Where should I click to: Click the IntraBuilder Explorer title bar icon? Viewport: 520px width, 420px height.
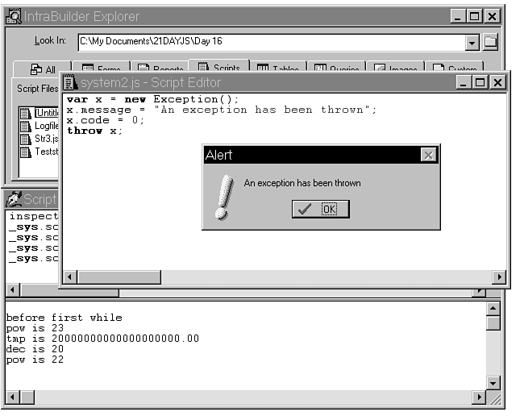(14, 16)
